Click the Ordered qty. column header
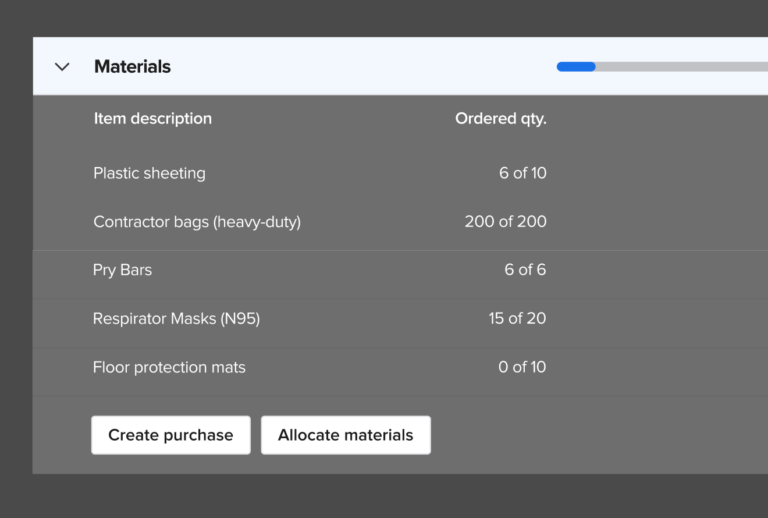 pyautogui.click(x=501, y=118)
